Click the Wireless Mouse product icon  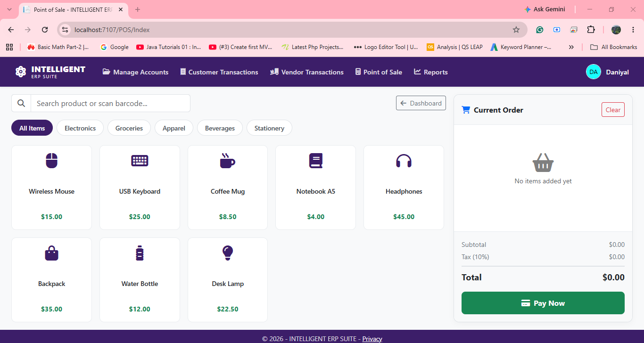point(51,161)
